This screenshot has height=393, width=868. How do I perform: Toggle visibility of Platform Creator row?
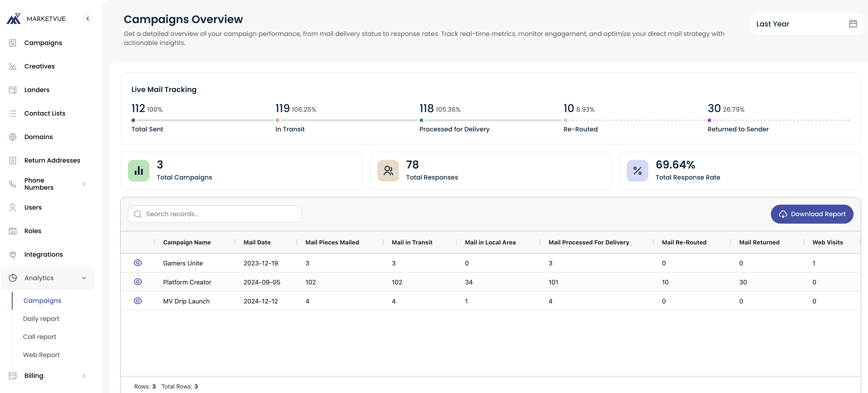[x=138, y=282]
